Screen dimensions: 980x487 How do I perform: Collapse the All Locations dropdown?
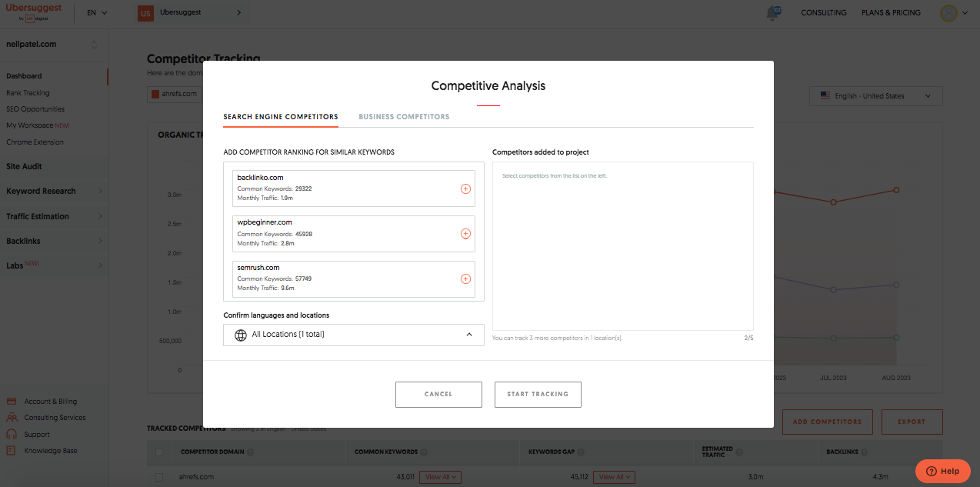(469, 335)
